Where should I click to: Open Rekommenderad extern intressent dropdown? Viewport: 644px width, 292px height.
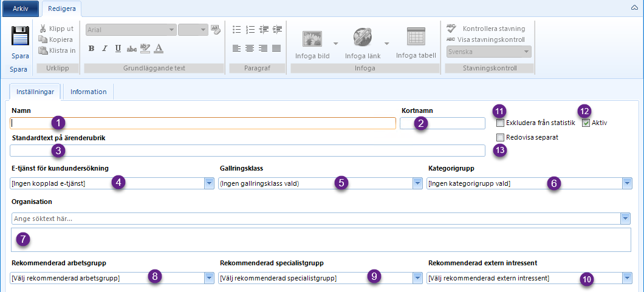627,279
